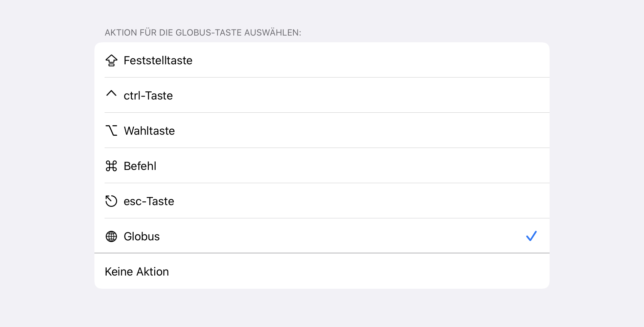Click the control caret icon

pyautogui.click(x=111, y=93)
